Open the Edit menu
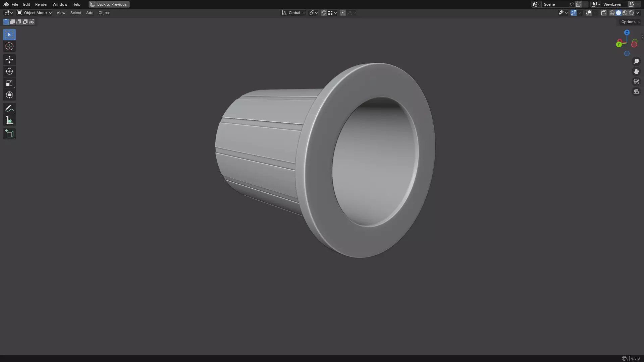 point(26,4)
